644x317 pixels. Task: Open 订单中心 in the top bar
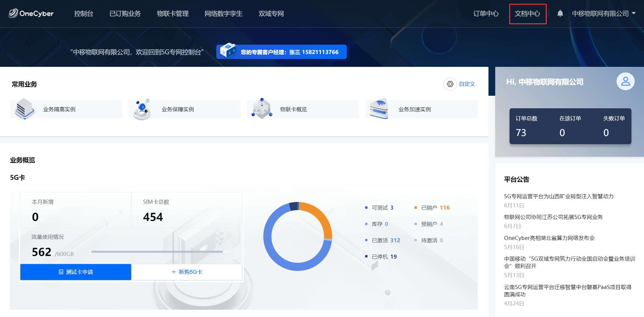(x=486, y=14)
